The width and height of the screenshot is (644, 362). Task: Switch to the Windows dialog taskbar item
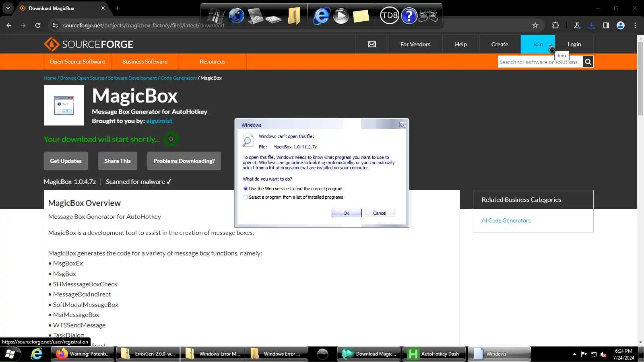pos(499,354)
